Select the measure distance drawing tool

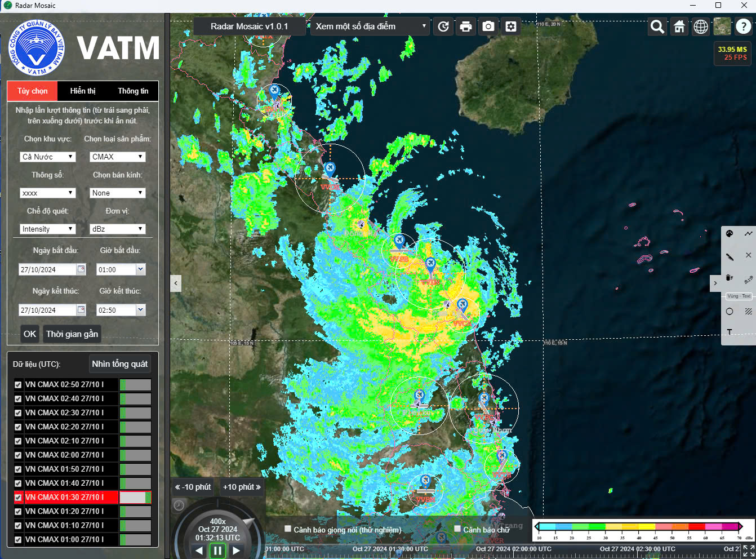point(748,279)
